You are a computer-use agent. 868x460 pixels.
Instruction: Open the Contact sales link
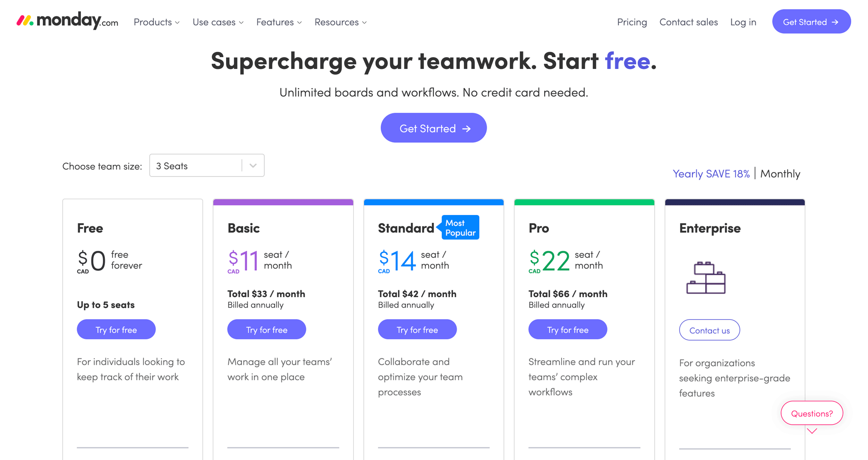(x=688, y=22)
